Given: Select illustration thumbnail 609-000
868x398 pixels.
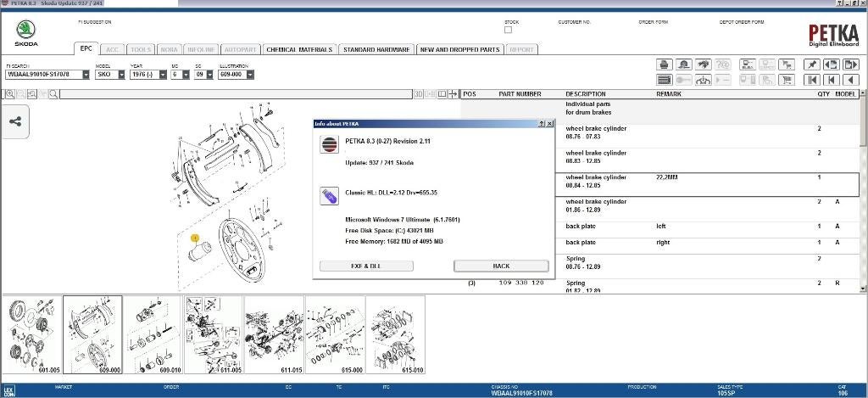Looking at the screenshot, I should (x=92, y=335).
